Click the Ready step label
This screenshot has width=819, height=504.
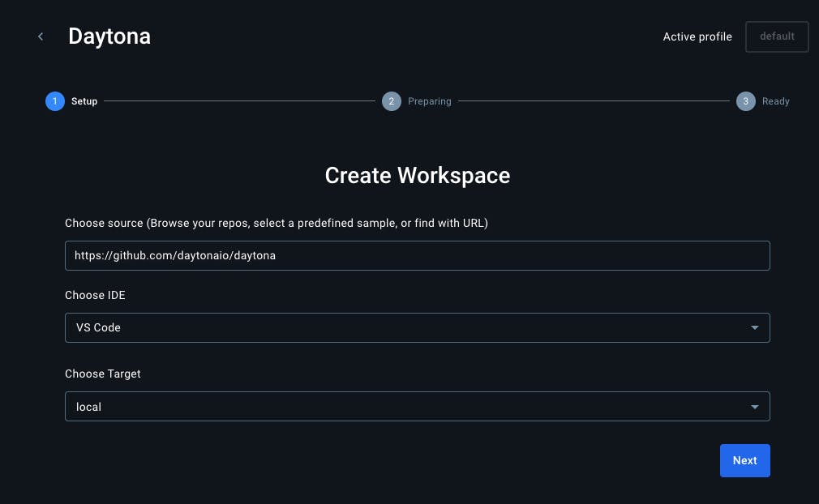[x=776, y=101]
